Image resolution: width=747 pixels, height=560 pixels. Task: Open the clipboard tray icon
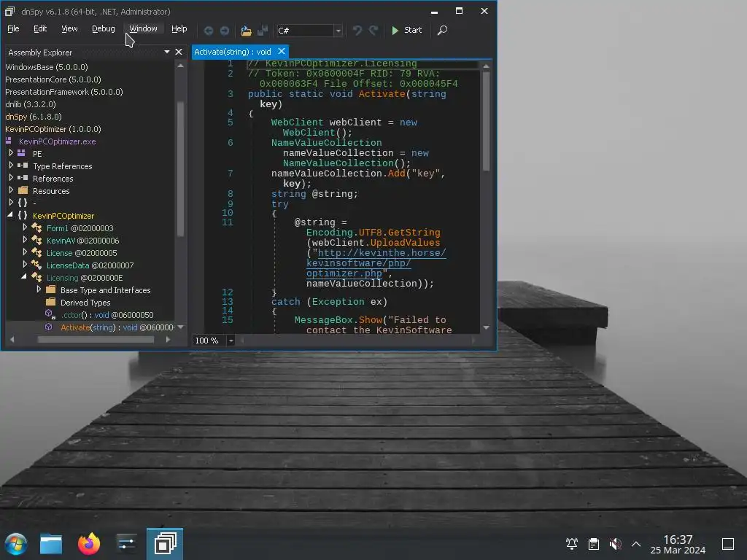click(594, 544)
